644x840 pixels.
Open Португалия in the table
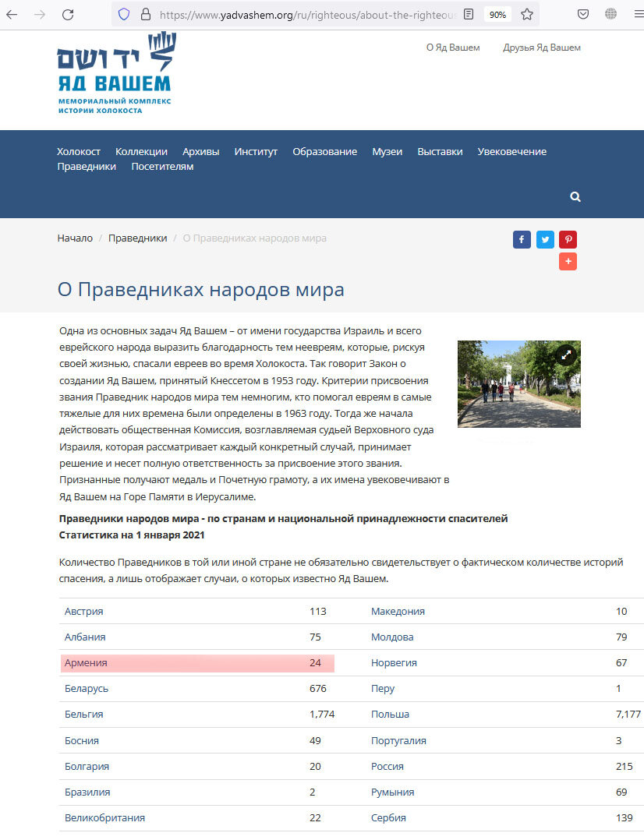(399, 740)
